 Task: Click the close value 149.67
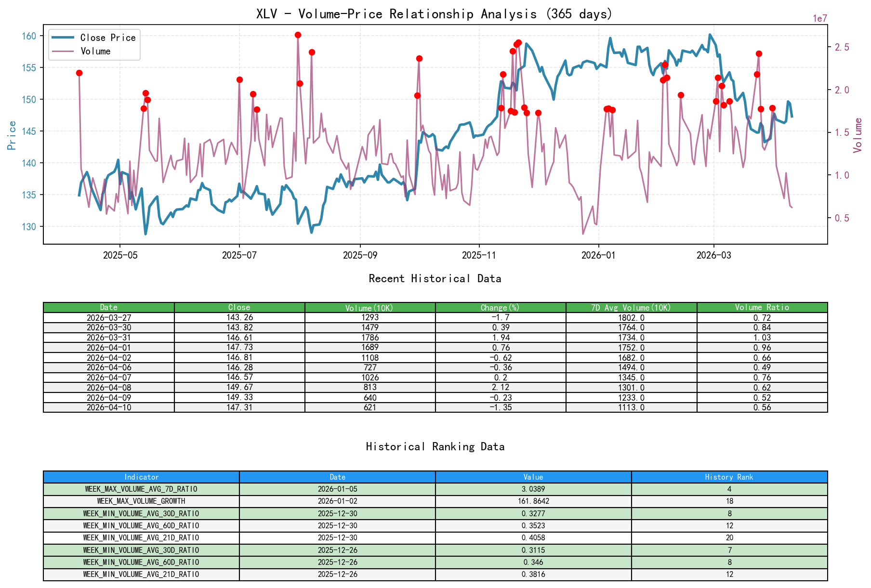pos(239,388)
